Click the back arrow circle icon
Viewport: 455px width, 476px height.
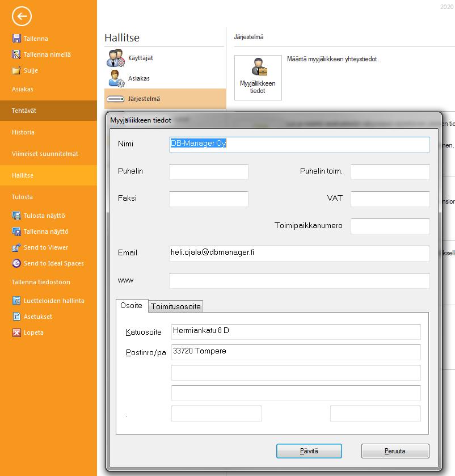pos(22,16)
